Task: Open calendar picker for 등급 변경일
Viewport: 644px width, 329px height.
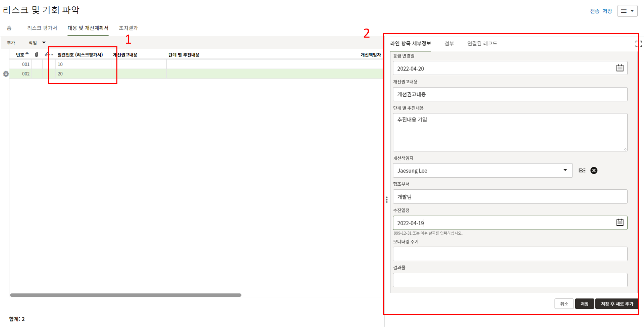Action: 620,68
